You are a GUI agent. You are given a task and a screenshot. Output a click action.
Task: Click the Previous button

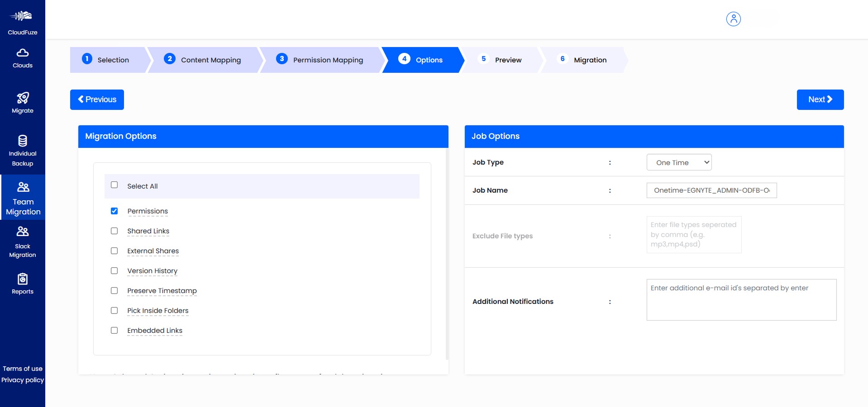(97, 99)
